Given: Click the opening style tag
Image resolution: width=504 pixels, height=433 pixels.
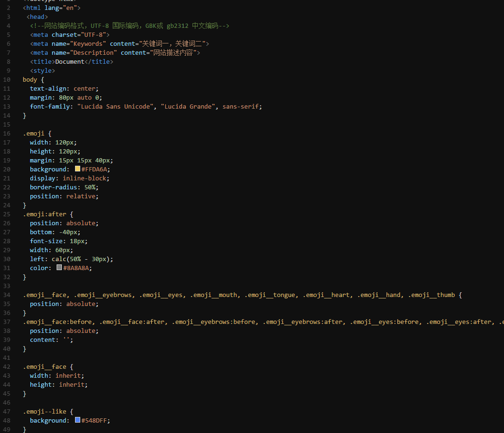Looking at the screenshot, I should 42,70.
